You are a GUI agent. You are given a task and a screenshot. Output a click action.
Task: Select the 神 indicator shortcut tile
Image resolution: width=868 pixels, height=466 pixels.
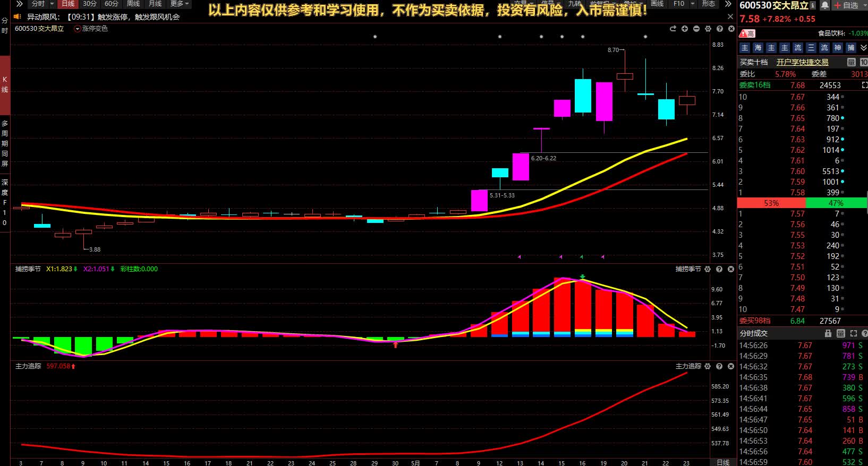click(838, 48)
